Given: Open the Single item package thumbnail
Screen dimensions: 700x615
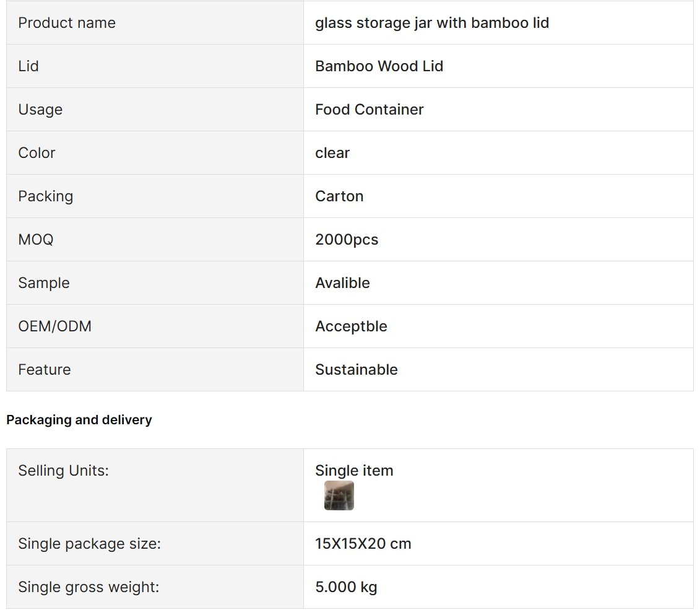Looking at the screenshot, I should [339, 495].
